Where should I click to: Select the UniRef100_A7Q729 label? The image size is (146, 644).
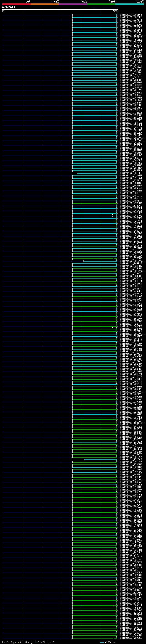131,37
